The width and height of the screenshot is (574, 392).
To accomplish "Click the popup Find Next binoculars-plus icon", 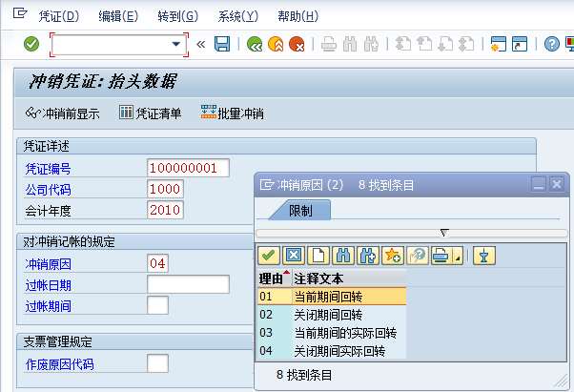I will 368,256.
